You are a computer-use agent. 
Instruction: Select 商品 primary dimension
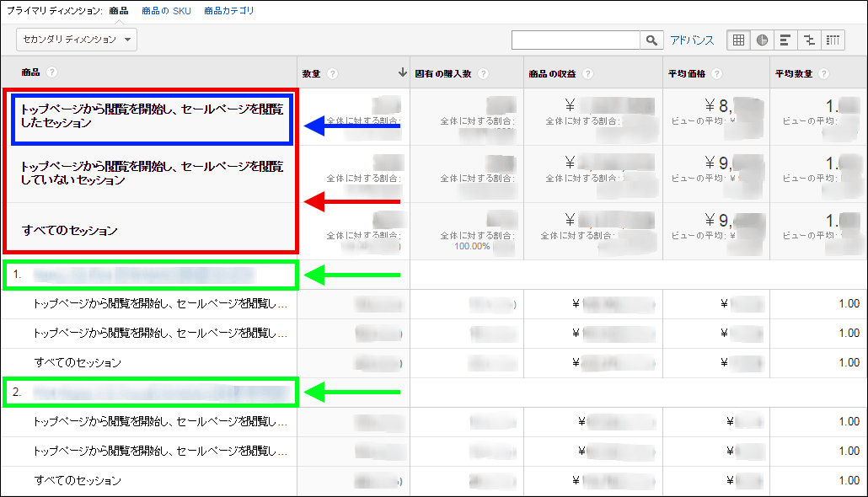click(118, 11)
